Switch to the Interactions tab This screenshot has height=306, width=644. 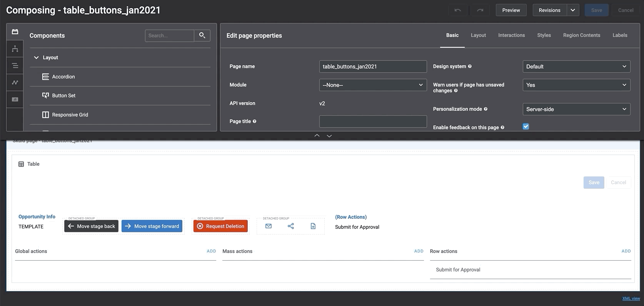(x=511, y=35)
